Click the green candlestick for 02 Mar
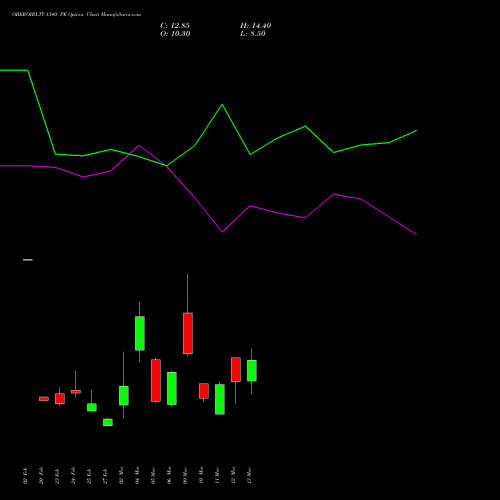The width and height of the screenshot is (500, 500). pos(124,396)
